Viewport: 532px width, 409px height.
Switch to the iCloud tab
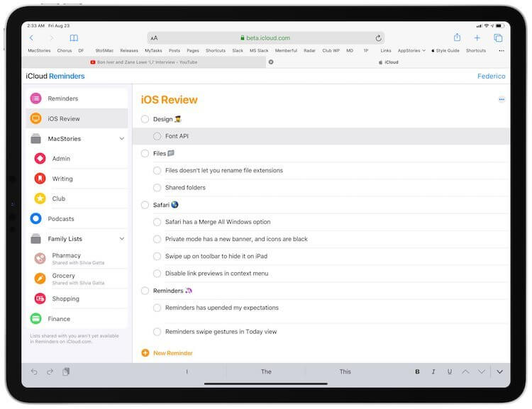[389, 62]
